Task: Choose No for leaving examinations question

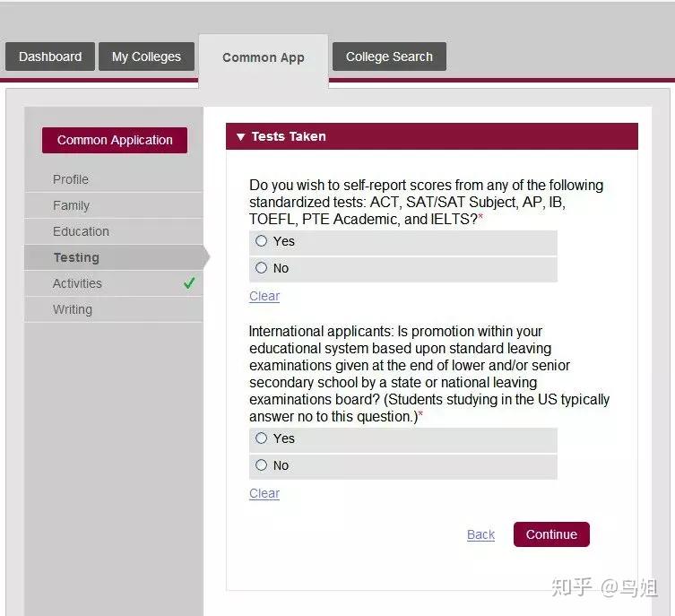Action: 262,465
